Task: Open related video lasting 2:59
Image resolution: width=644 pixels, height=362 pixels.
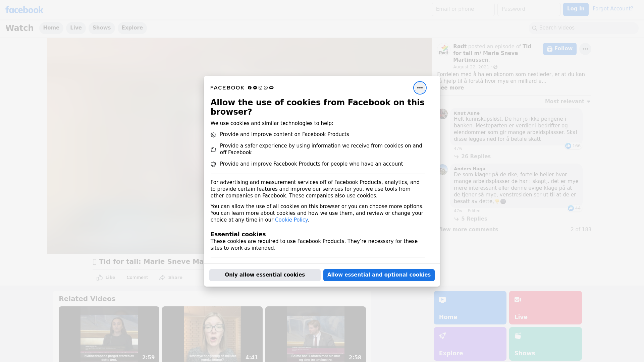Action: pos(109,334)
